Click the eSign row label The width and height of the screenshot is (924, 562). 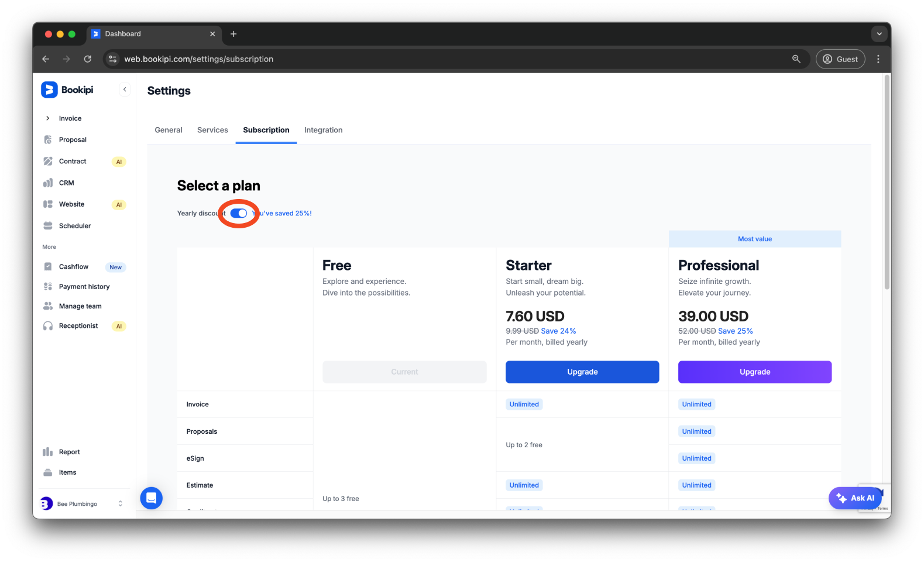[195, 458]
